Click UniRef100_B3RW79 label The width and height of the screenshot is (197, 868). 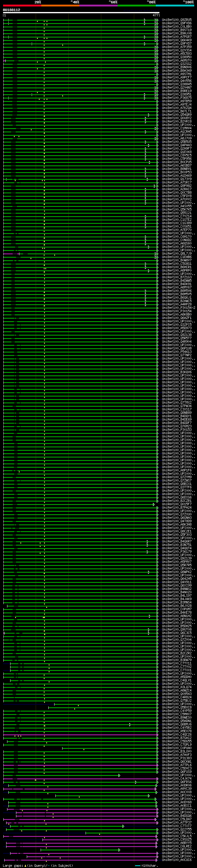(177, 660)
